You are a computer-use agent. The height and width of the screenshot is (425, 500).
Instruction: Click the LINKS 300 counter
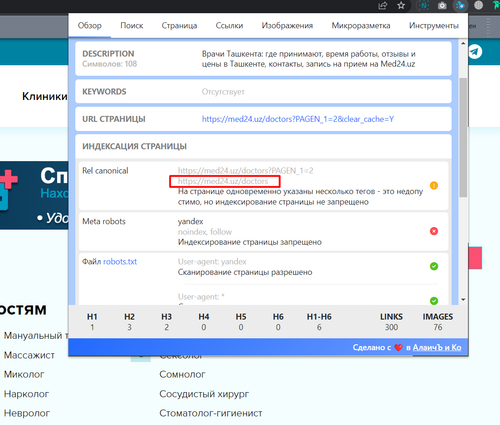(391, 322)
